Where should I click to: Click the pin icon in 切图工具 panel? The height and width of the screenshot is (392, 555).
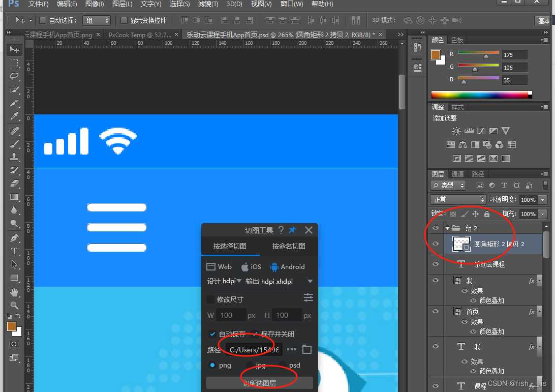click(292, 230)
